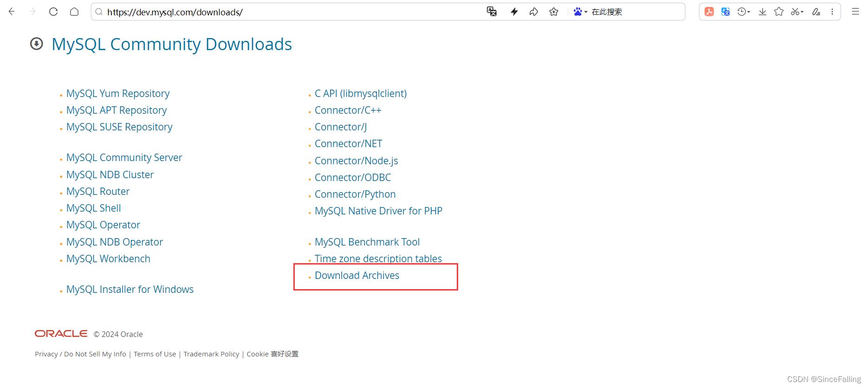This screenshot has height=388, width=868.
Task: Click the pen annotation icon
Action: (x=816, y=12)
